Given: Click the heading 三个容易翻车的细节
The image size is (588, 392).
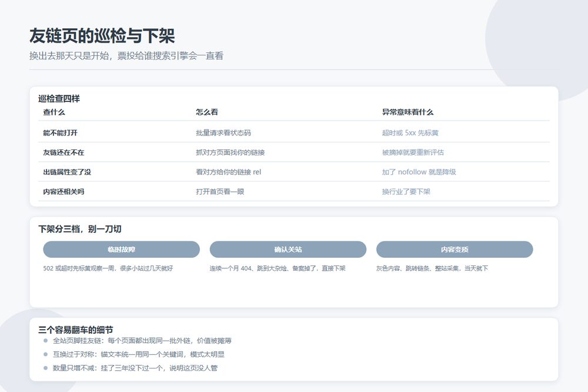Looking at the screenshot, I should click(x=76, y=330).
